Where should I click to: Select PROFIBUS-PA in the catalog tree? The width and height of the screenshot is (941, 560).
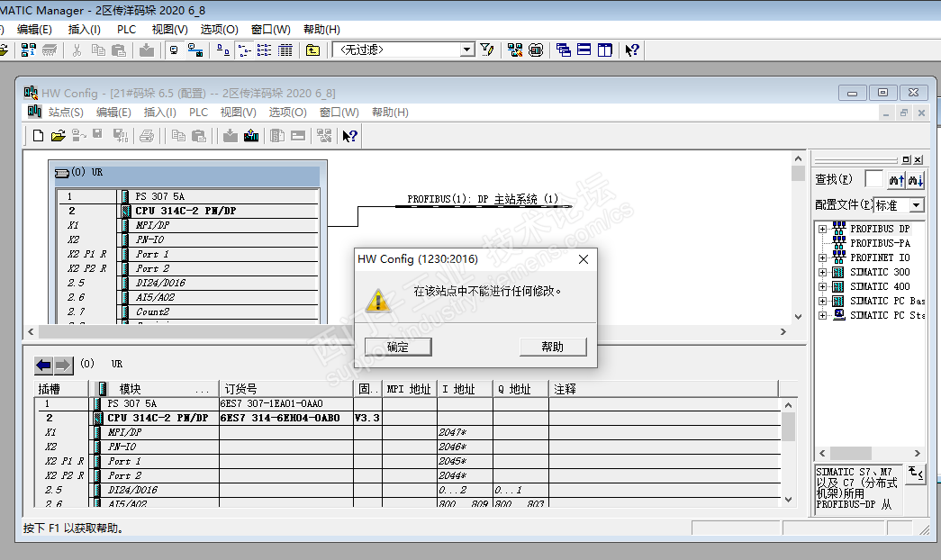pyautogui.click(x=880, y=243)
